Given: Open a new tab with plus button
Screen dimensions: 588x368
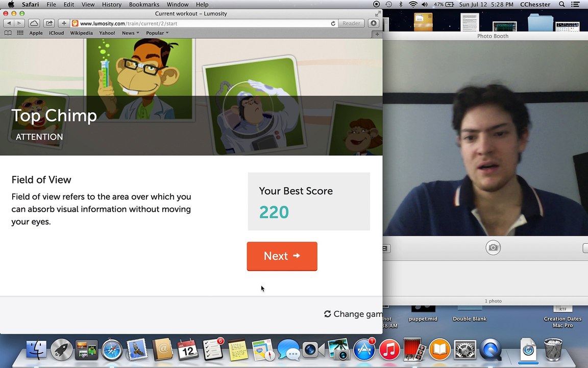Looking at the screenshot, I should tap(377, 34).
